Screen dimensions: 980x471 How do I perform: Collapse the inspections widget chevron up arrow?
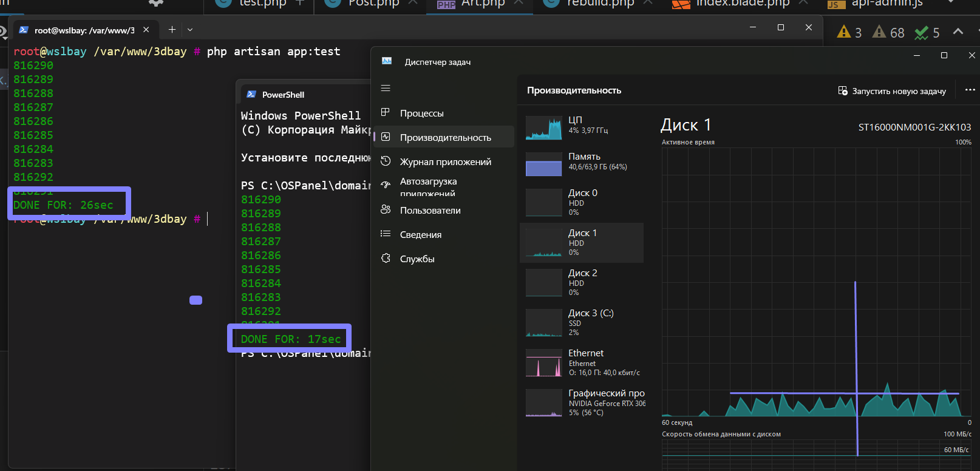coord(958,32)
